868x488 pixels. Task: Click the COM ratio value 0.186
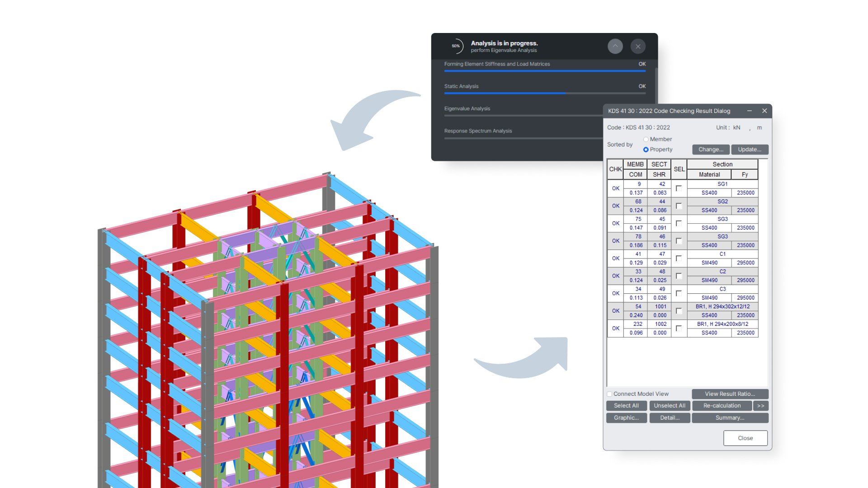(x=636, y=245)
